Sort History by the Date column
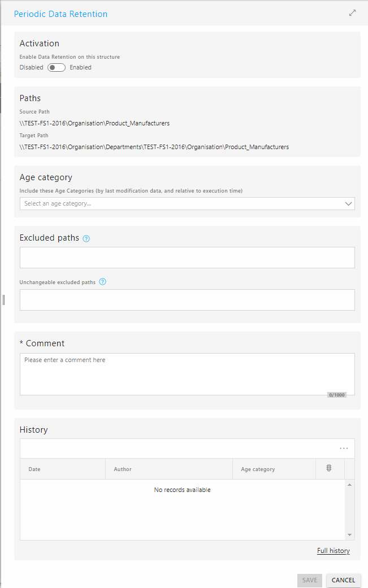This screenshot has height=588, width=368. [63, 469]
